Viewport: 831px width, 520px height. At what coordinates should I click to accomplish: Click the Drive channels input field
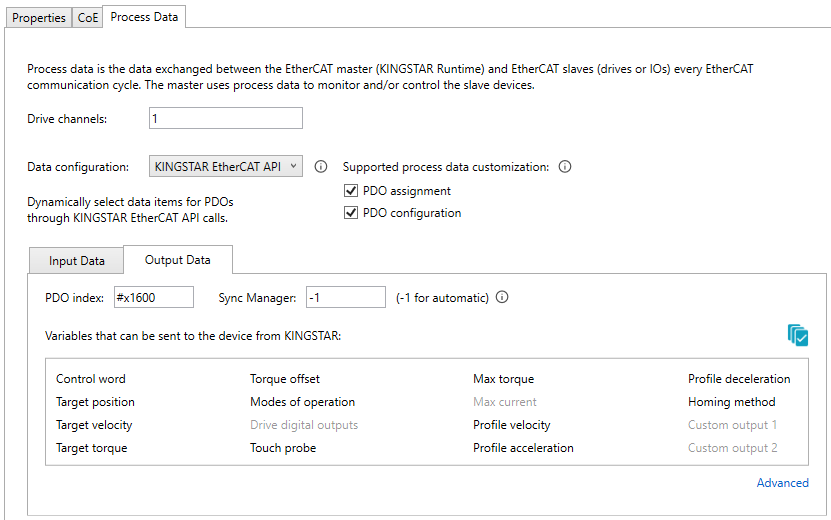[225, 119]
